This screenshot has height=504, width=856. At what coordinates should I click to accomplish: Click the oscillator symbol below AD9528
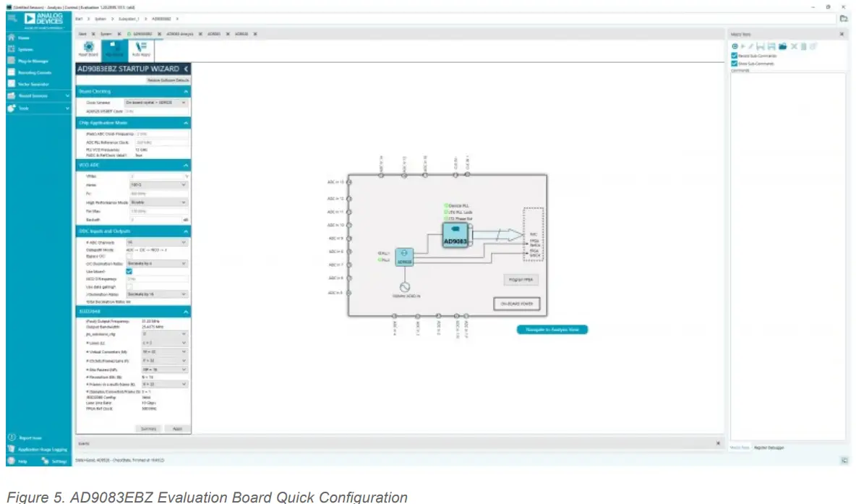[405, 286]
